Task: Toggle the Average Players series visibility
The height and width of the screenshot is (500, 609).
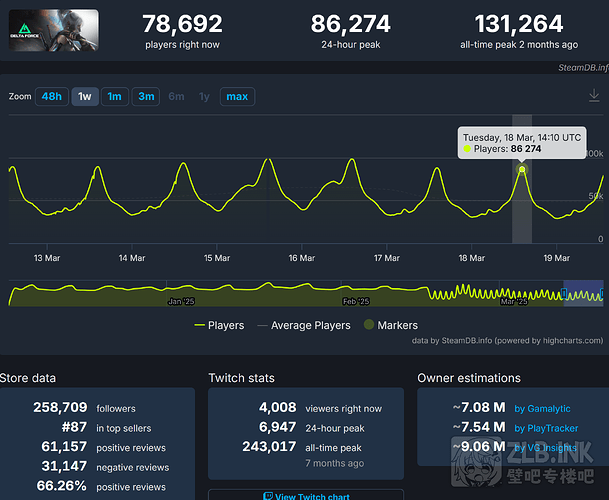Action: [304, 325]
